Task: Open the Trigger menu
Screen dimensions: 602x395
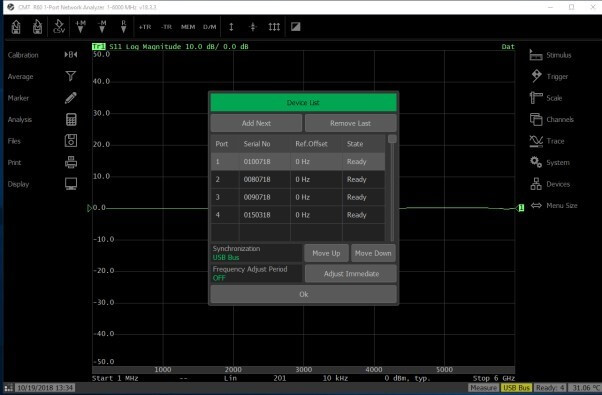Action: coord(557,76)
